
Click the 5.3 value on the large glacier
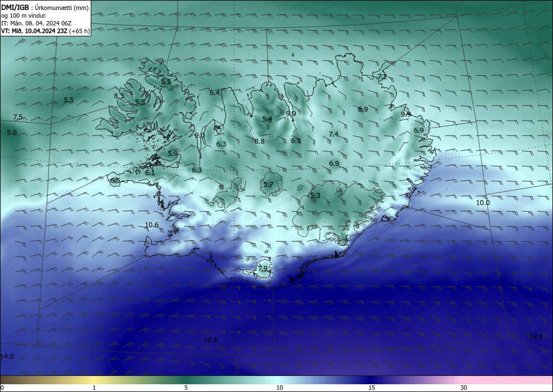tap(315, 195)
